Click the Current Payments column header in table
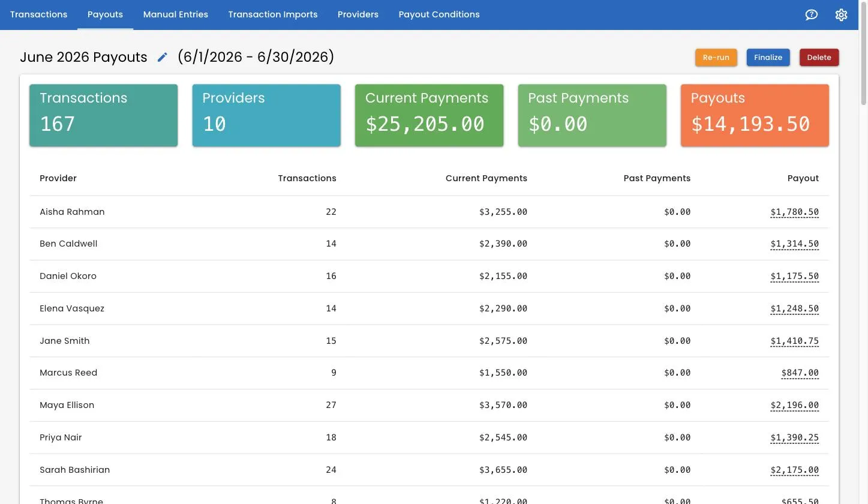 point(486,178)
